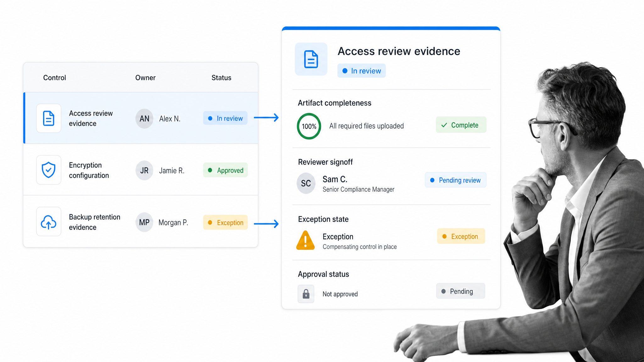Click the SC reviewer avatar

pos(306,183)
